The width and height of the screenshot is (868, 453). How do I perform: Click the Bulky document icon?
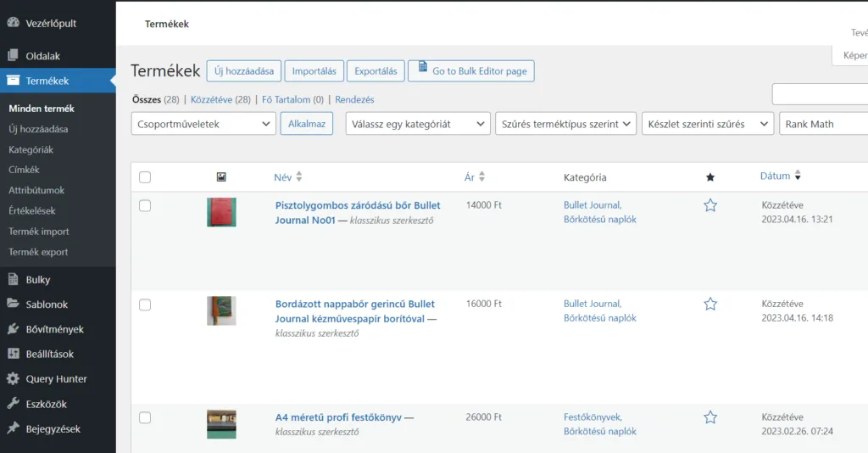point(14,279)
